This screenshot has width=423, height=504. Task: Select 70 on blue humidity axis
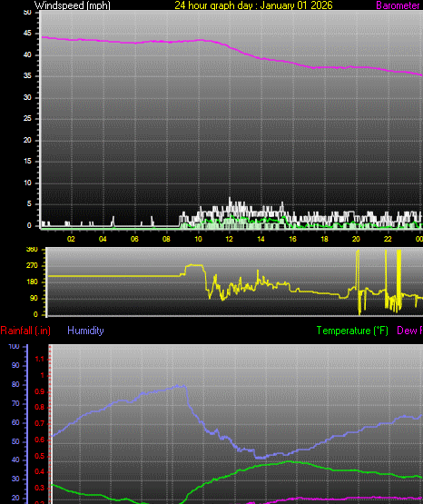coord(15,403)
